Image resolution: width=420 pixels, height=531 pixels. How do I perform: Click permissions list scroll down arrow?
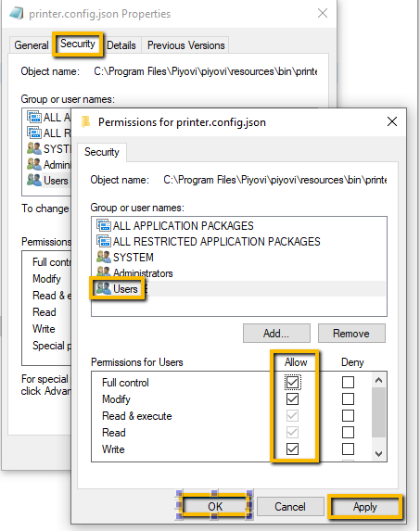coord(378,453)
